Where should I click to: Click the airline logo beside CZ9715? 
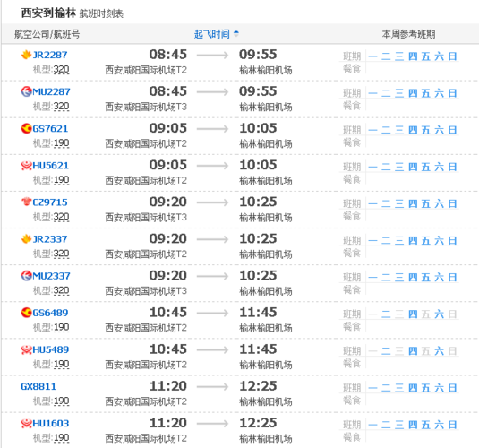[26, 202]
